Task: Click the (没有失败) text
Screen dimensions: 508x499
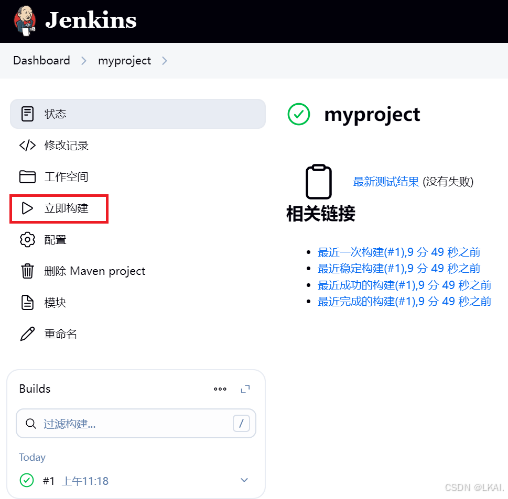Action: click(448, 182)
